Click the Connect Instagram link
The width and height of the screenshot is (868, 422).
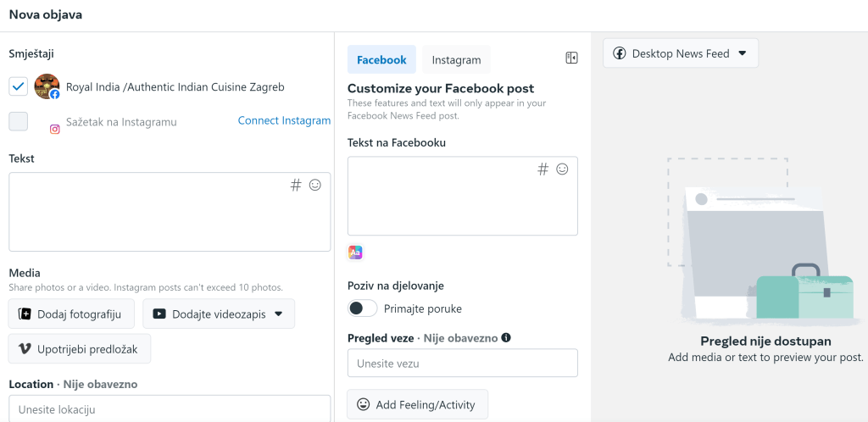pos(284,120)
